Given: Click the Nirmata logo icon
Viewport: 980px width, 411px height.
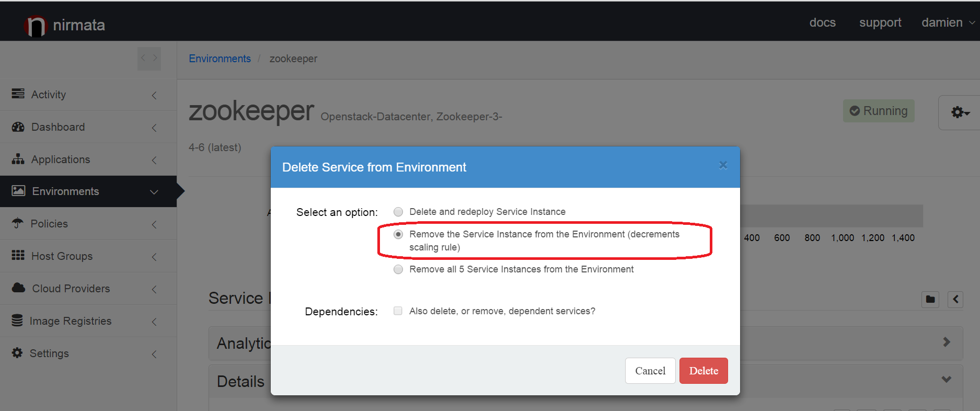Looking at the screenshot, I should point(36,26).
